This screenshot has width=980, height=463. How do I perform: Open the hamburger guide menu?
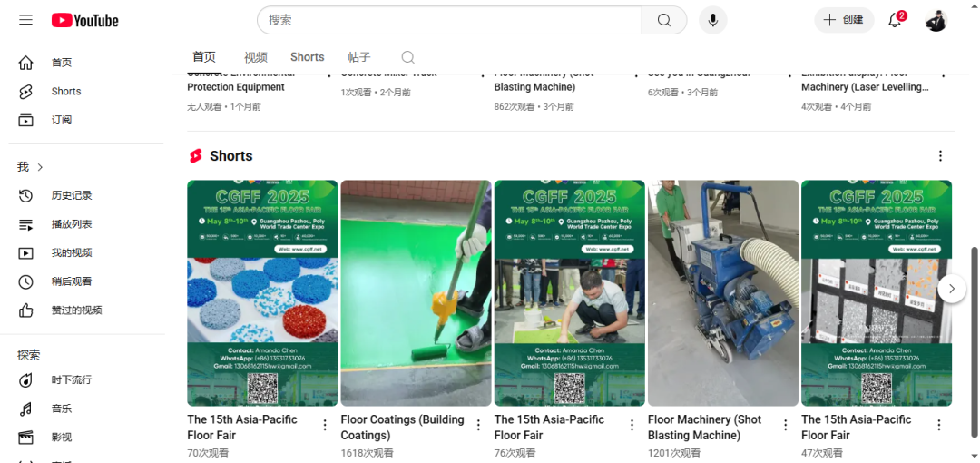25,20
